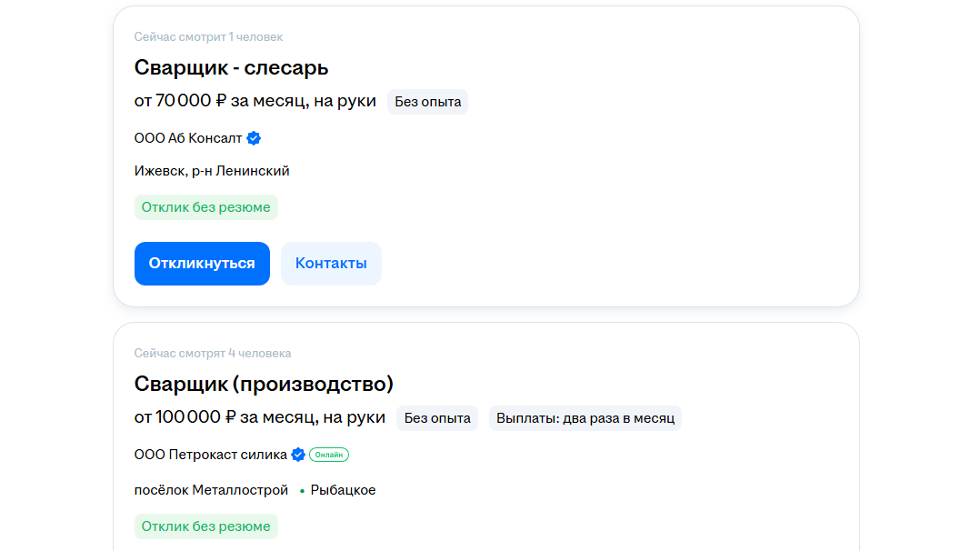
Task: Open the Сварщик (производство) vacancy title
Action: [x=264, y=384]
